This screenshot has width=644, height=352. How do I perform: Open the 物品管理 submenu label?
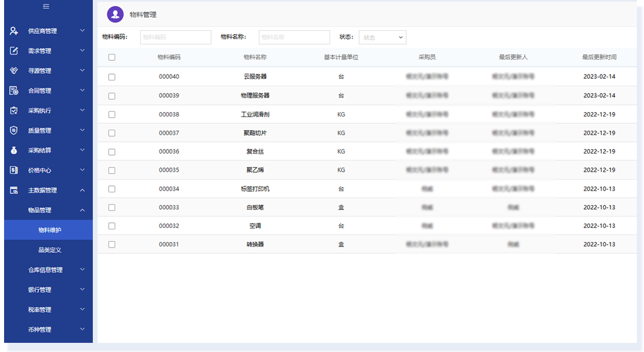[x=40, y=210]
